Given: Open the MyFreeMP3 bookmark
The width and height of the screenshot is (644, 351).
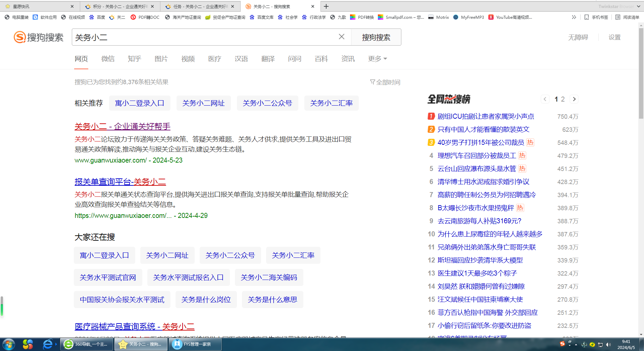Looking at the screenshot, I should (468, 17).
